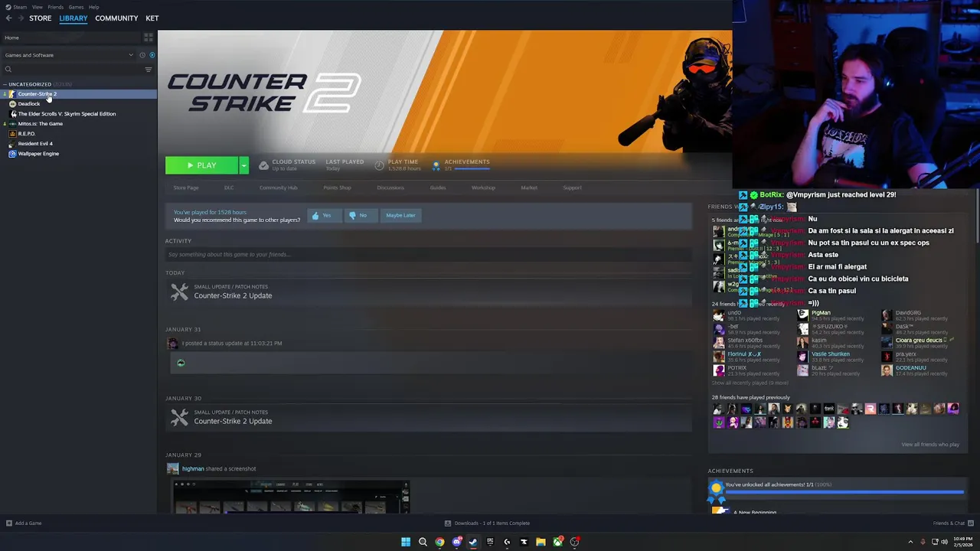Open the View menu
This screenshot has width=980, height=551.
pos(38,7)
